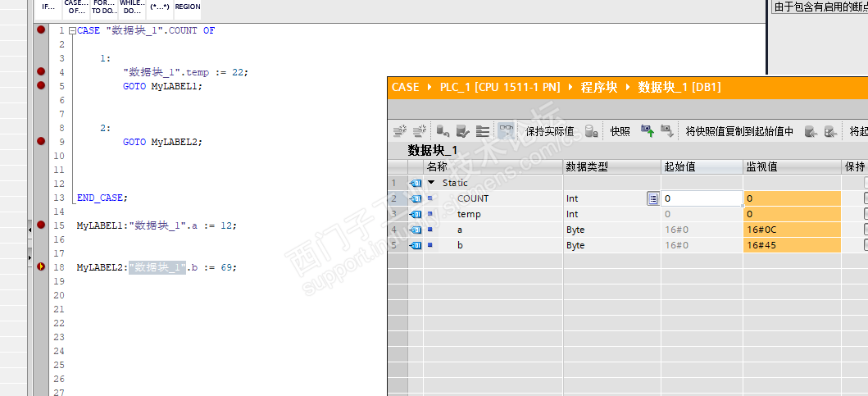
Task: Insert the REGION snippet
Action: [x=188, y=7]
